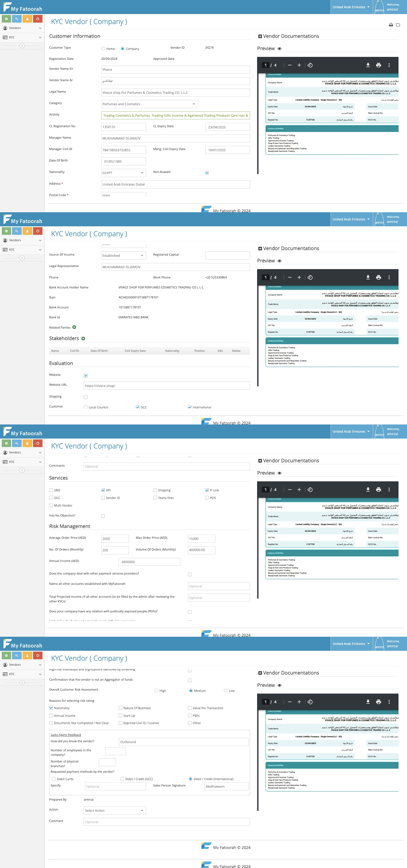Click Average Order Price (AED) field
The height and width of the screenshot is (868, 407).
115,539
